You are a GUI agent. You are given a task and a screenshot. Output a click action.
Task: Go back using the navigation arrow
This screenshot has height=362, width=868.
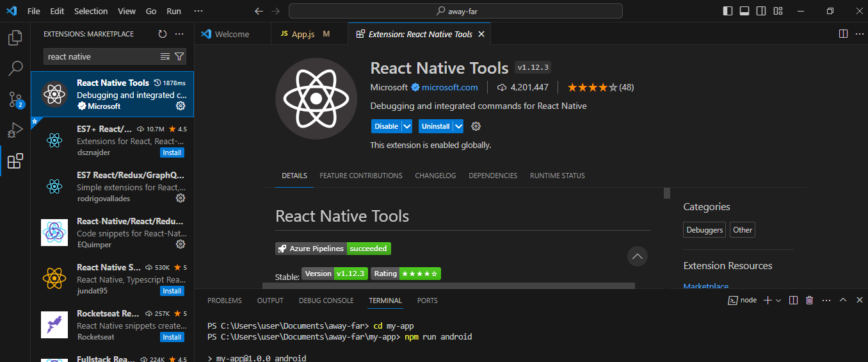[259, 12]
